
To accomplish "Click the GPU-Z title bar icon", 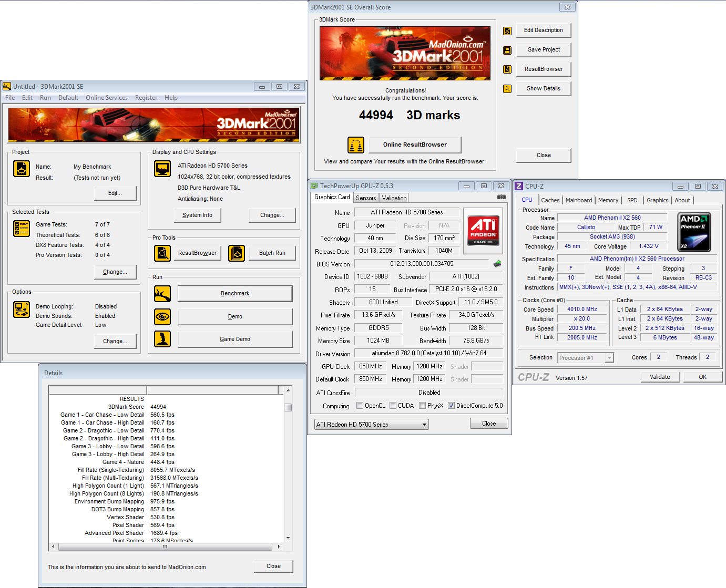I will 314,185.
